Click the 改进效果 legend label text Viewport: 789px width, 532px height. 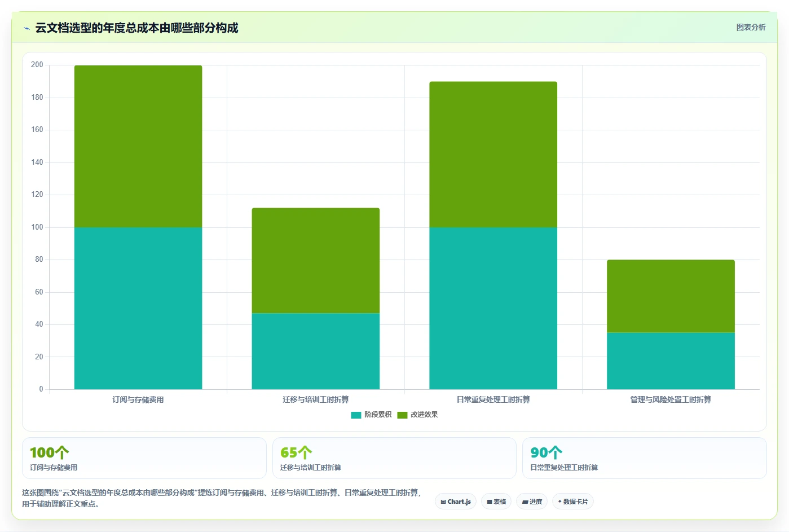click(x=424, y=415)
